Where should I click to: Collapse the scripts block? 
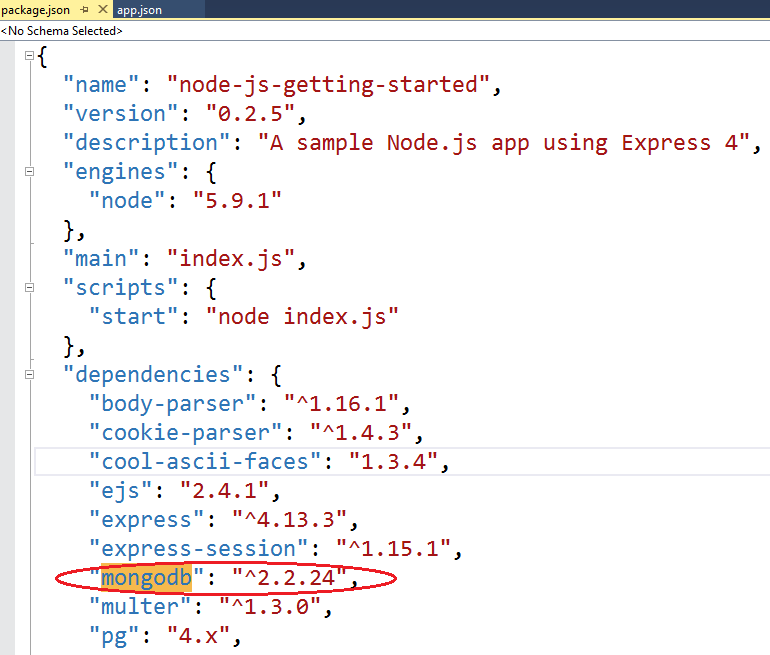(x=29, y=288)
